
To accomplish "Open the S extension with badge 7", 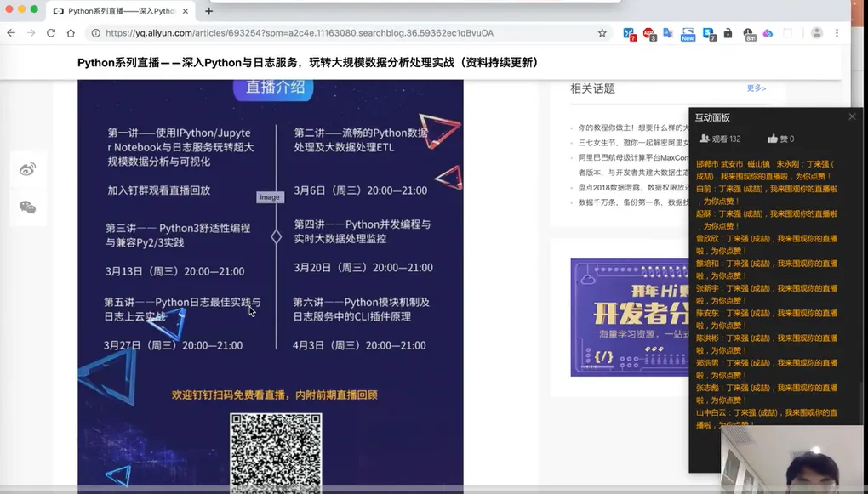I will [x=709, y=34].
